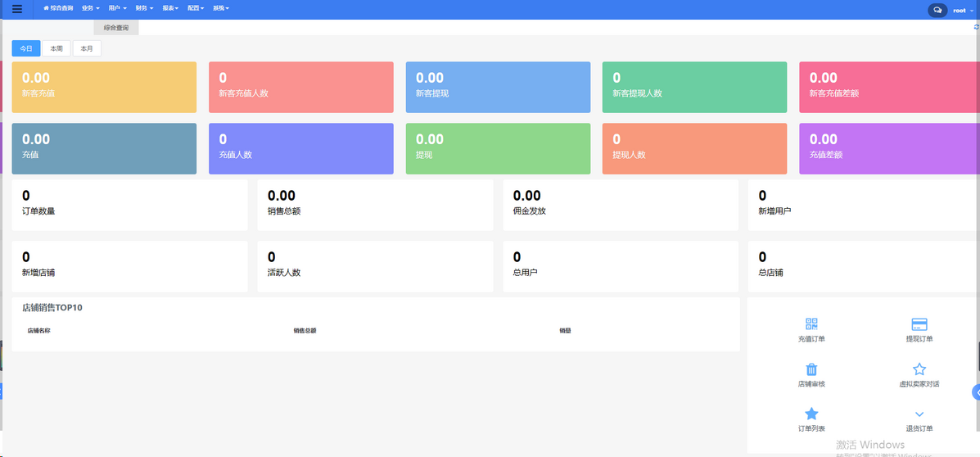Go to 综合查询 in the navbar
Viewport: 980px width, 457px height.
click(x=58, y=8)
